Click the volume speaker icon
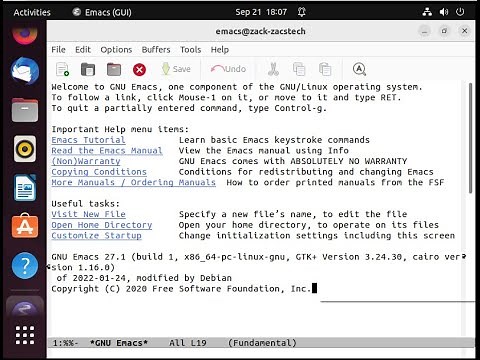The width and height of the screenshot is (480, 360). coord(444,12)
